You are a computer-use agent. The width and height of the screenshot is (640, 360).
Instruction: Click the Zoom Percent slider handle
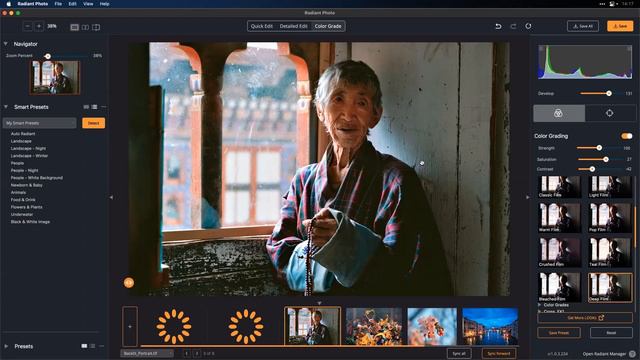click(48, 56)
